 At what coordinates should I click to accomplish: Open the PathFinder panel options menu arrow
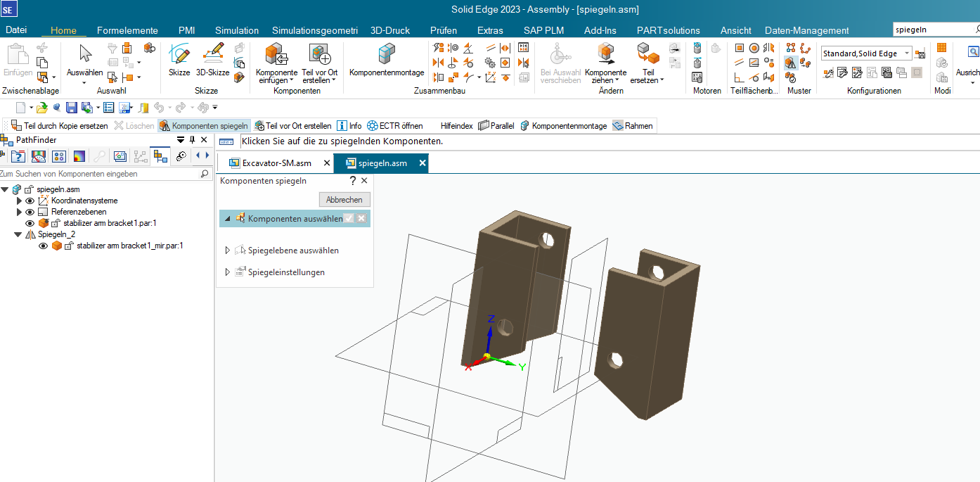(180, 140)
